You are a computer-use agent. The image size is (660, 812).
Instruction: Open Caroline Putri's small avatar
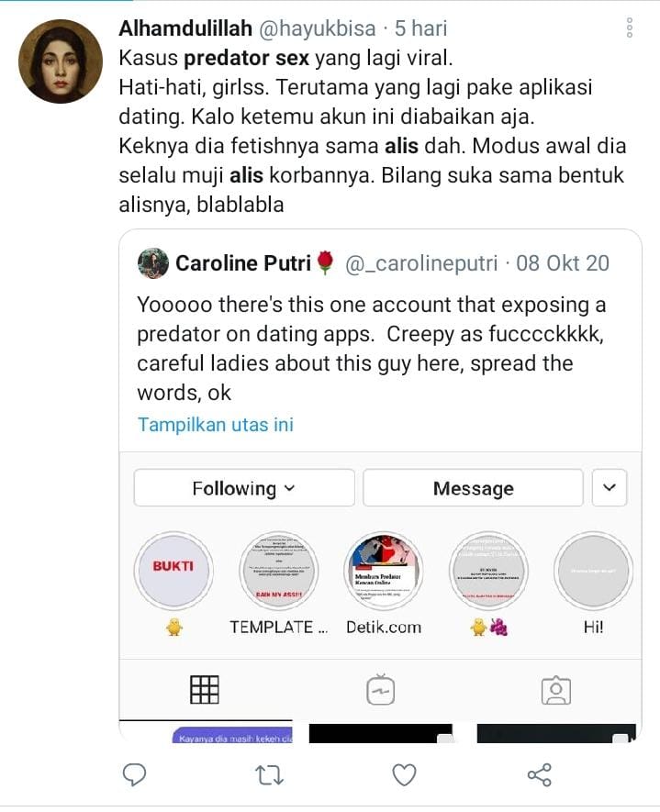(x=152, y=263)
